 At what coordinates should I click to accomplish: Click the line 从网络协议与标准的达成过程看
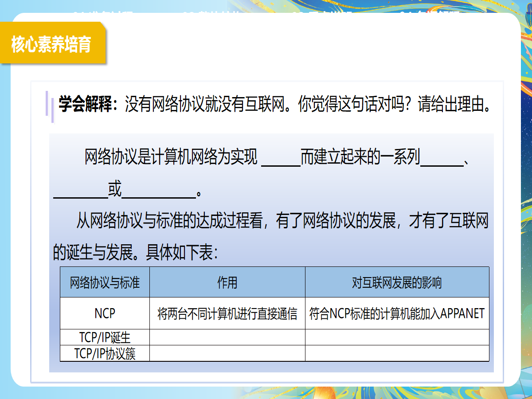point(170,221)
